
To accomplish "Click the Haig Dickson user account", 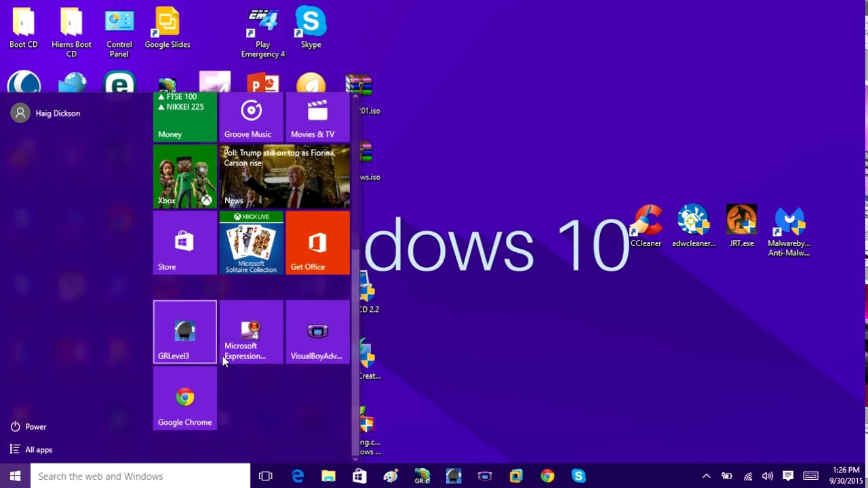I will pyautogui.click(x=45, y=113).
